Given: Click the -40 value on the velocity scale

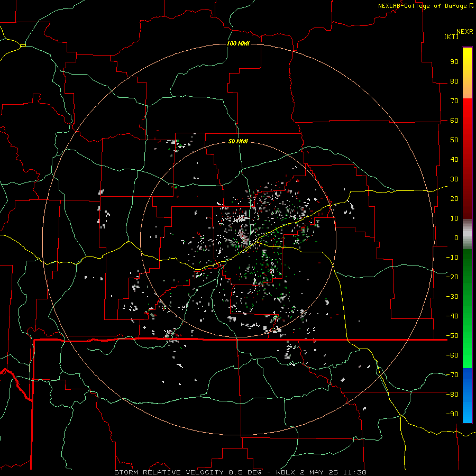Looking at the screenshot, I should 452,316.
